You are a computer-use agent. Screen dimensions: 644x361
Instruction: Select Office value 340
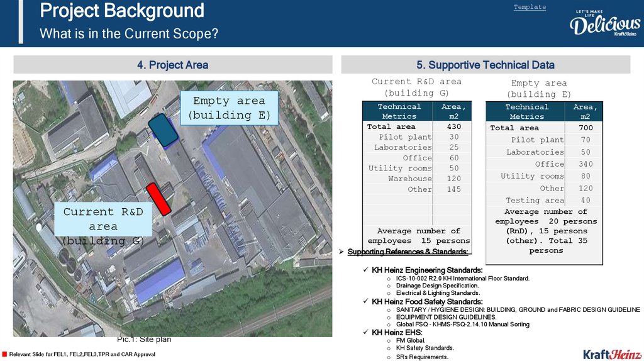(586, 164)
